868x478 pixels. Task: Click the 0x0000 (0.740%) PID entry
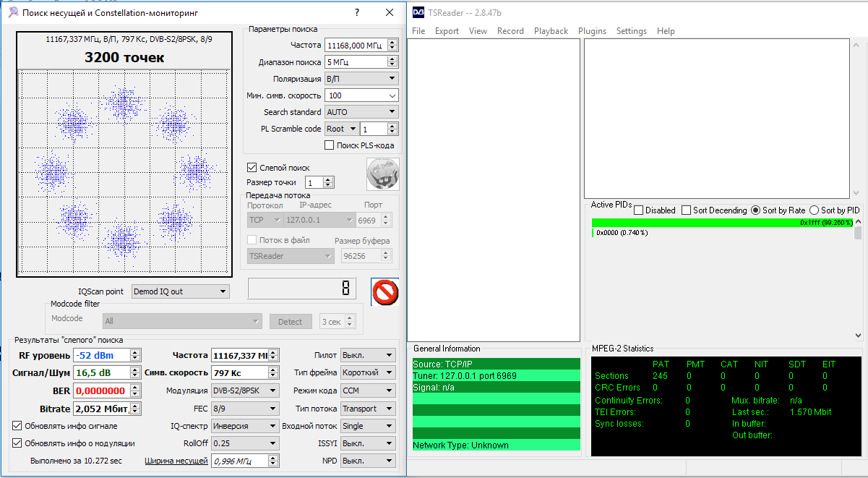[x=622, y=232]
